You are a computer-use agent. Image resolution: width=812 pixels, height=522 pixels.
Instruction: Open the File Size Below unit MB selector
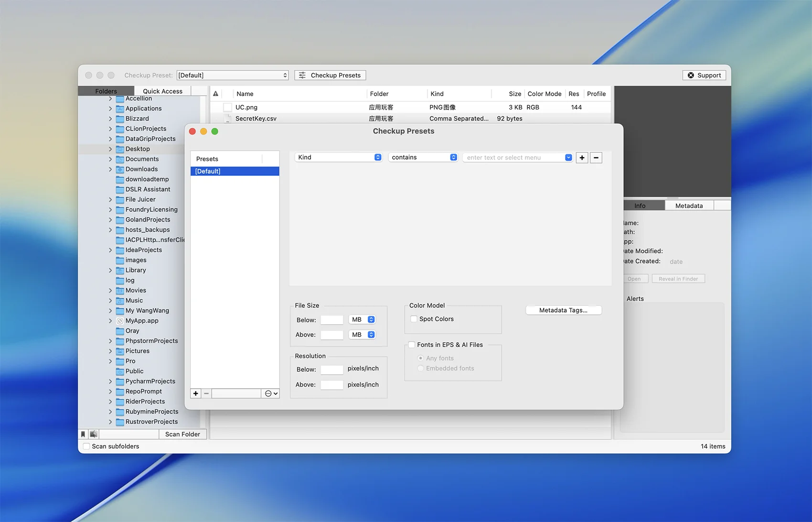tap(363, 320)
